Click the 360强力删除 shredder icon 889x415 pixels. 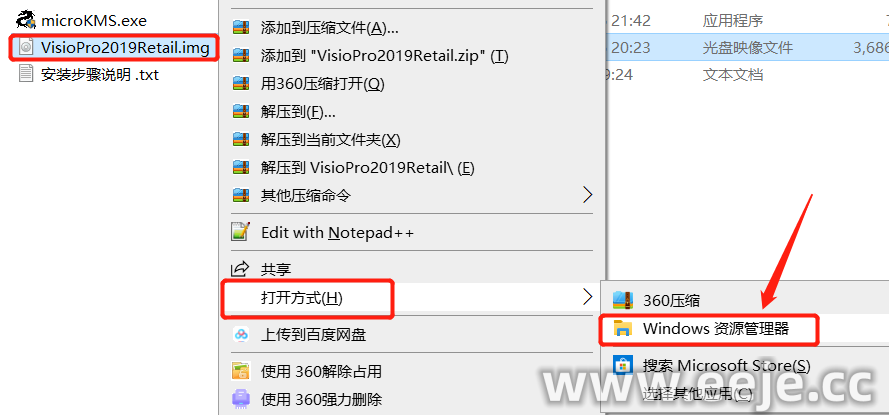[x=241, y=399]
